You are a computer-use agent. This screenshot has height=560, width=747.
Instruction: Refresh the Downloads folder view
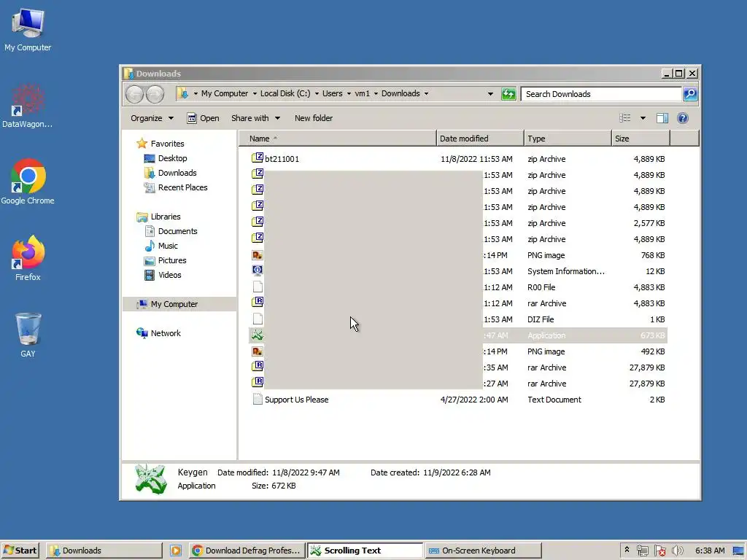click(x=508, y=94)
